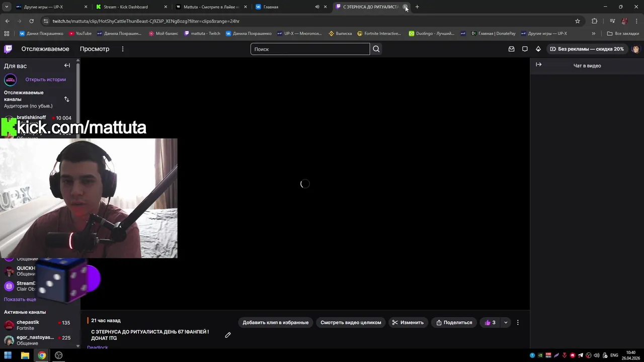Switch to Mattuta - Смотрите в Лайве tab

coord(211,7)
